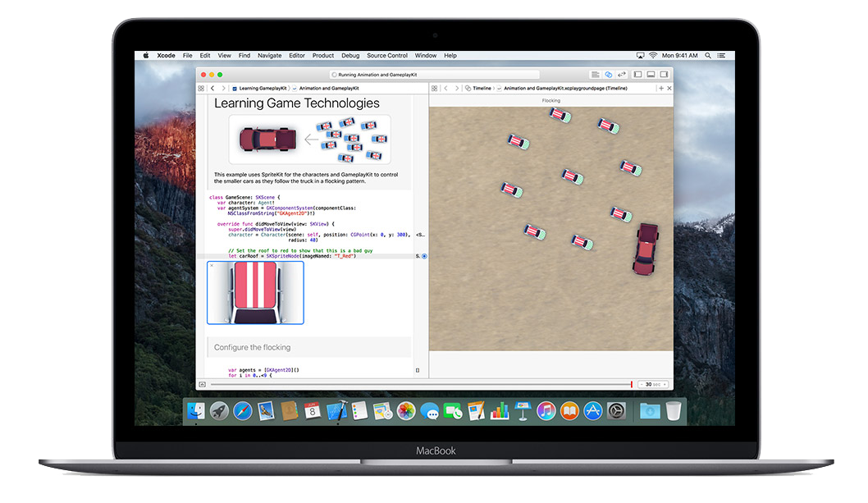
Task: Select the Assistant editor button
Action: (x=609, y=74)
